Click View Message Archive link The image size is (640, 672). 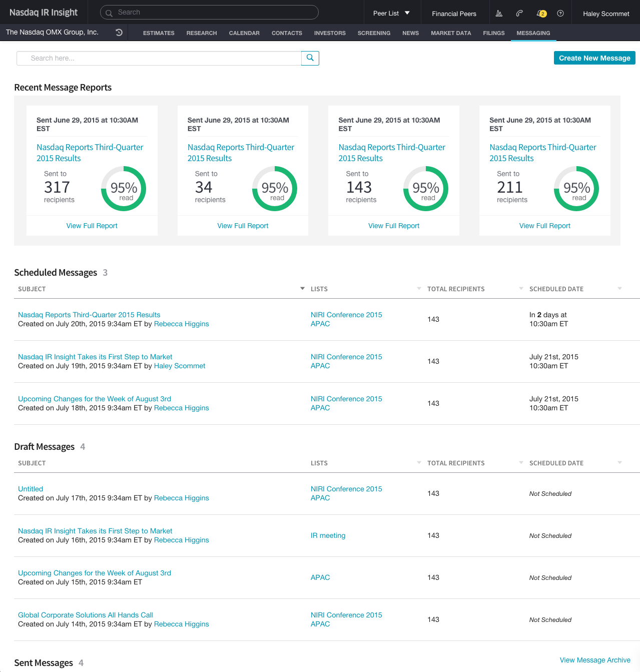click(x=595, y=660)
